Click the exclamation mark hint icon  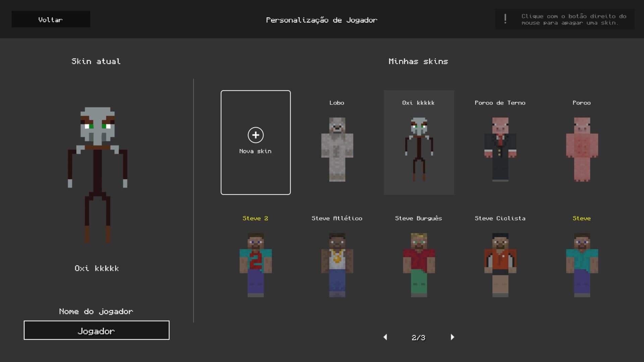[x=505, y=19]
